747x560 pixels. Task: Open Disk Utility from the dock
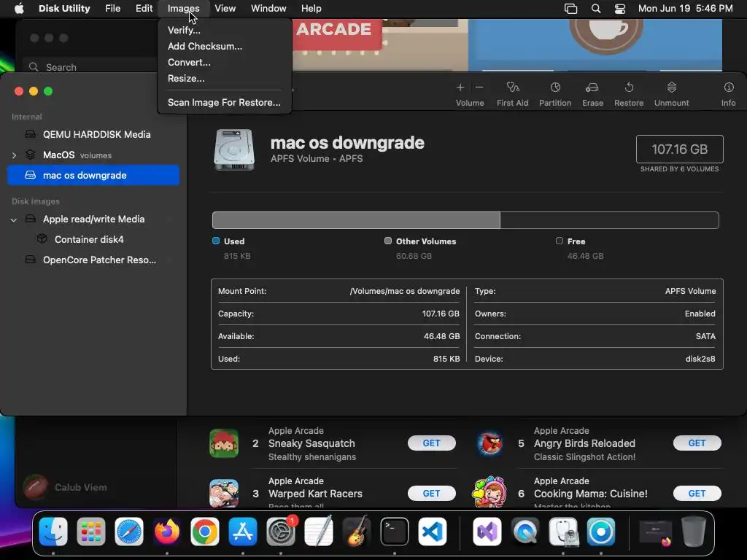click(563, 531)
